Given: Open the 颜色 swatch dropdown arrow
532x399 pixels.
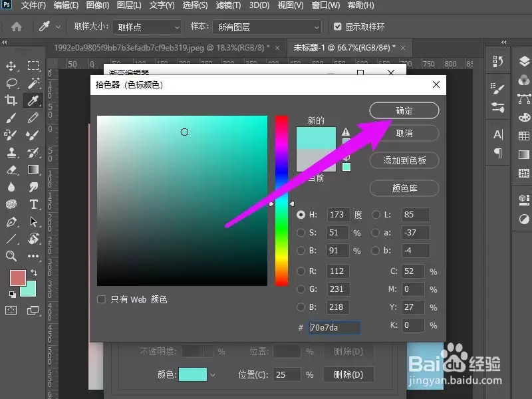Looking at the screenshot, I should coord(213,375).
